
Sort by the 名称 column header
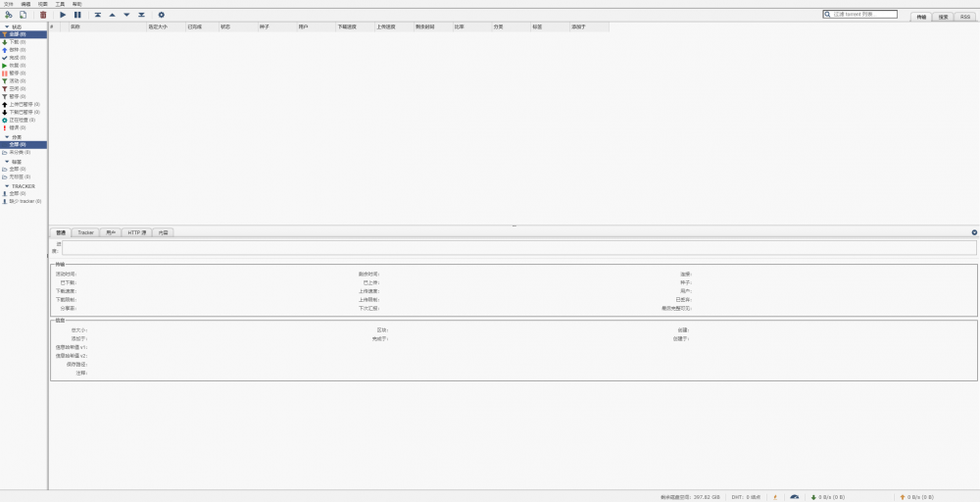pos(108,26)
